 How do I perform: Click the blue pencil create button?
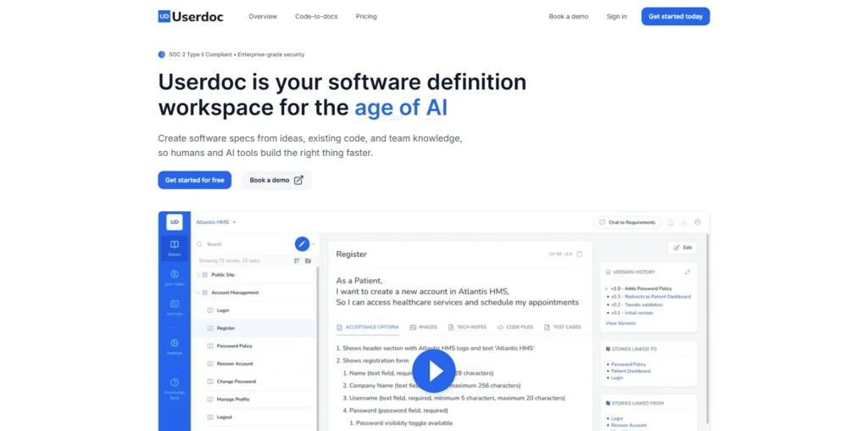(x=302, y=243)
